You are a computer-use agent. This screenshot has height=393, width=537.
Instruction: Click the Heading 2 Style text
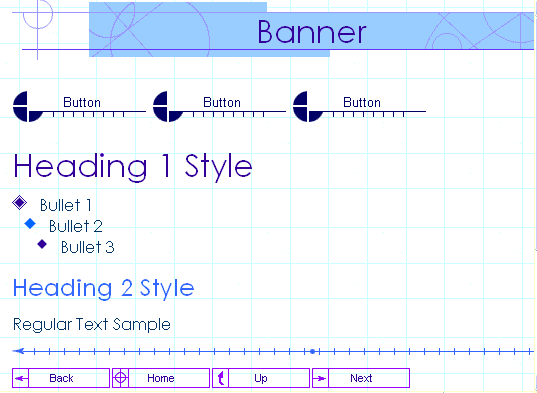103,289
